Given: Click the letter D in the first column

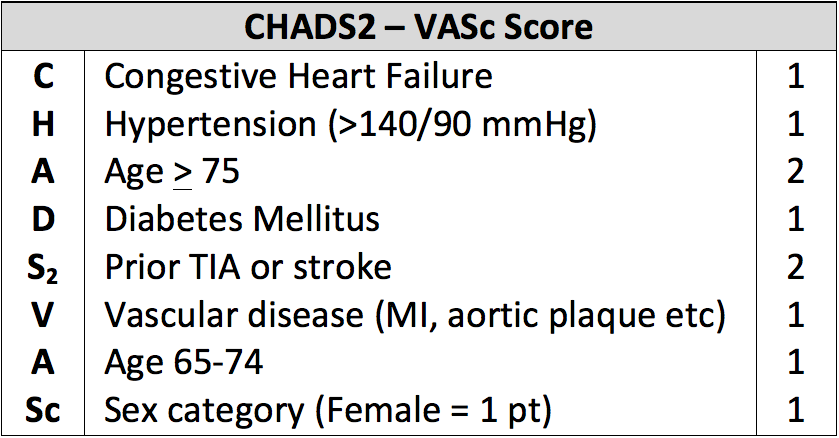Looking at the screenshot, I should coord(43,219).
